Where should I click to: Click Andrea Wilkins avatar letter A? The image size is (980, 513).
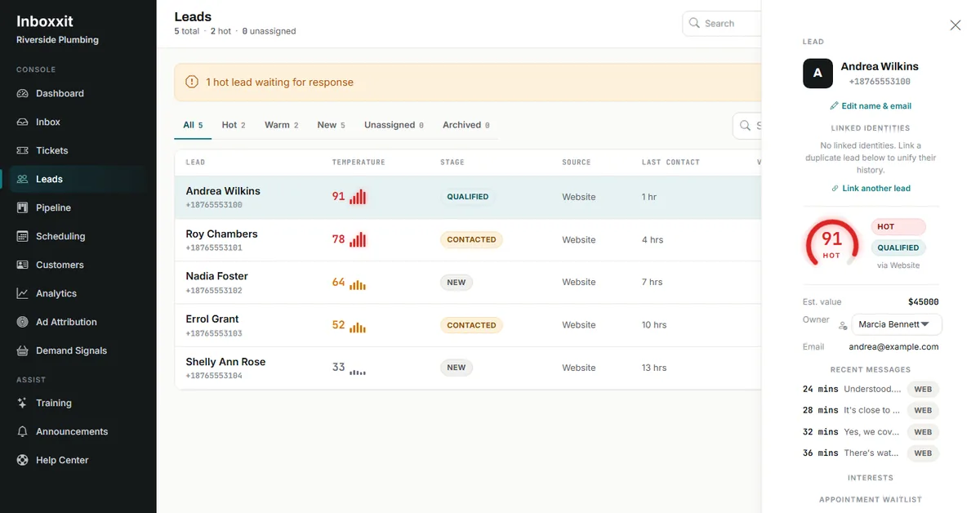(817, 74)
